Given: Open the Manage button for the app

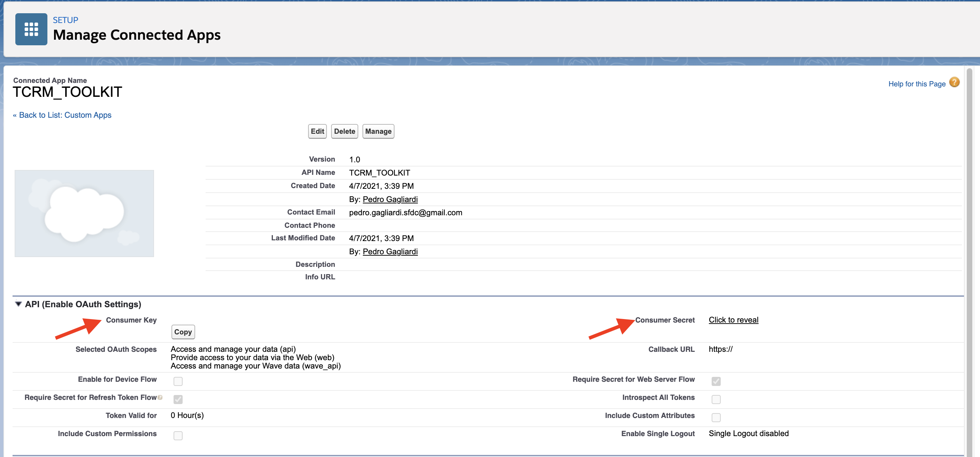Looking at the screenshot, I should pyautogui.click(x=378, y=131).
